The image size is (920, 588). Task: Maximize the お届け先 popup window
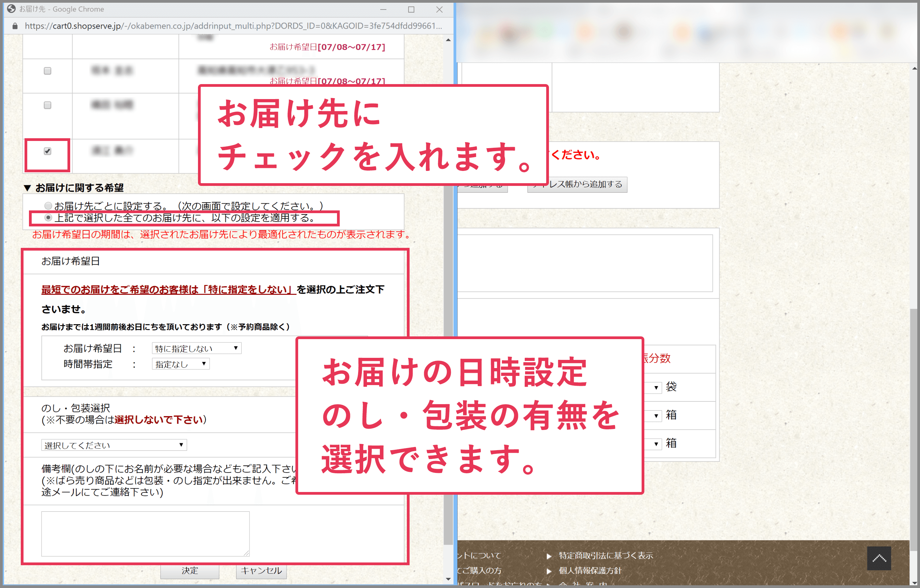(411, 9)
